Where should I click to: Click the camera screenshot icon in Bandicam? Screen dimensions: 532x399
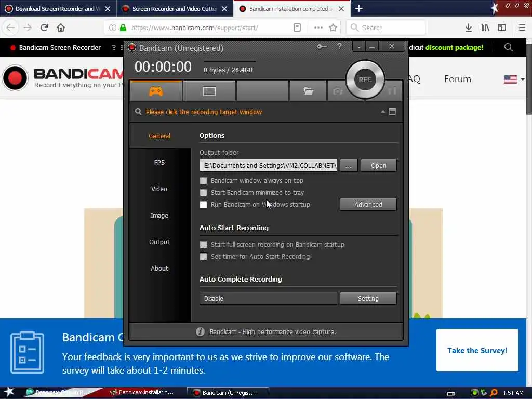pyautogui.click(x=337, y=91)
